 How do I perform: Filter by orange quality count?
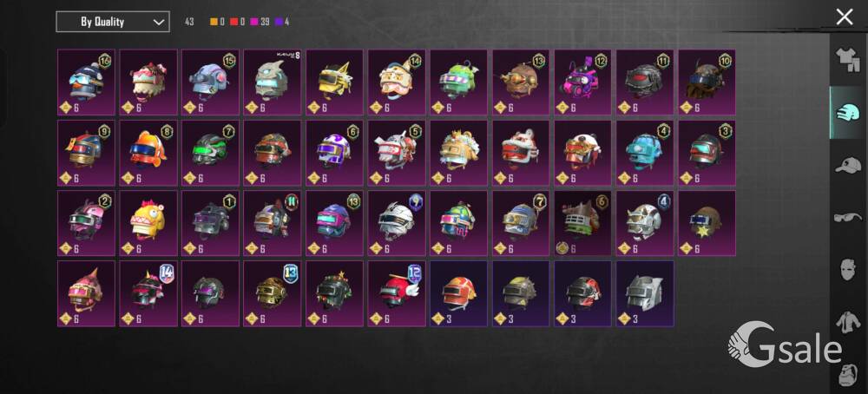coord(218,23)
